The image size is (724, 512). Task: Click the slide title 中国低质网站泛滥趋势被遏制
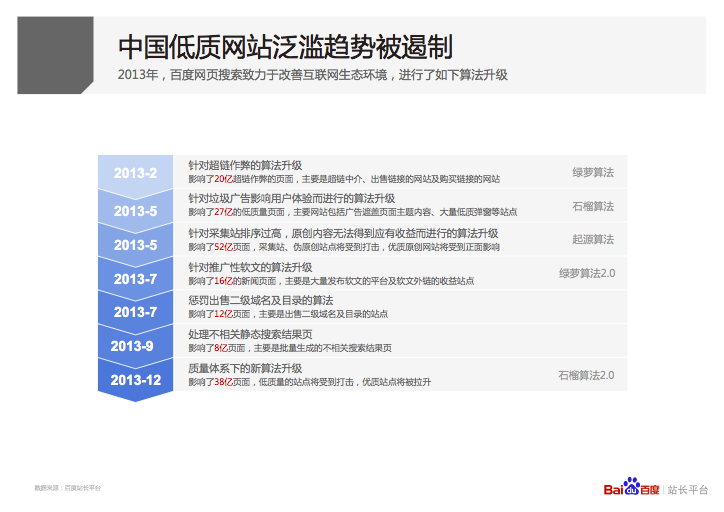tap(285, 47)
